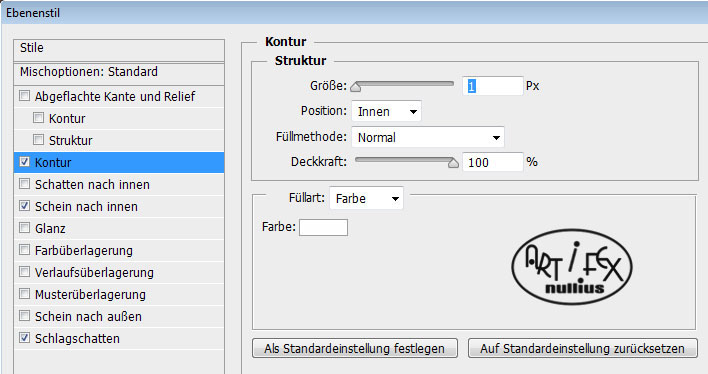Enable Schein nach außen checkbox
Viewport: 708px width, 374px height.
24,316
